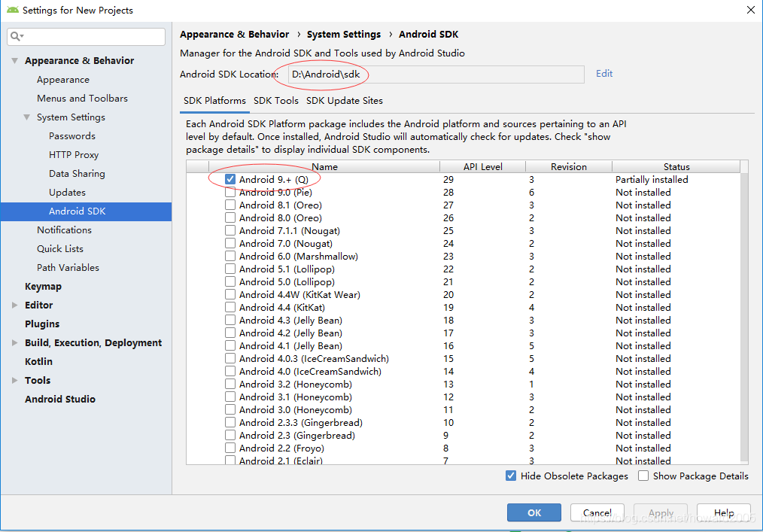Sort the table by API Level column

point(483,166)
